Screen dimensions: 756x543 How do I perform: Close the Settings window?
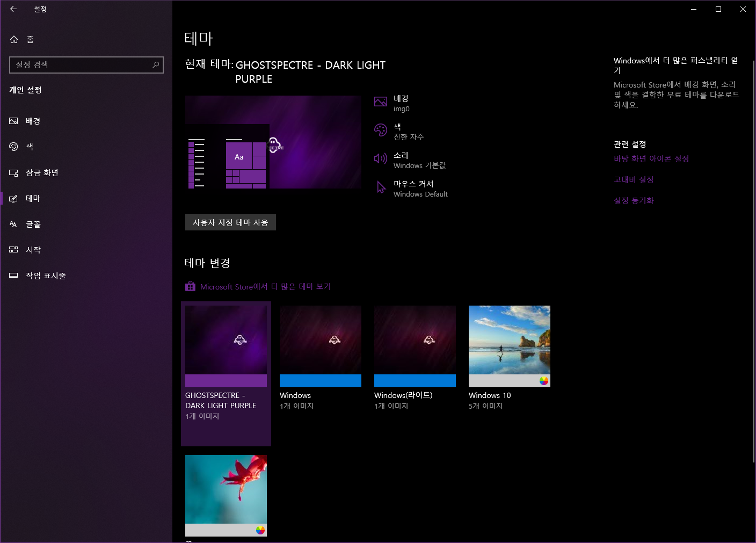(743, 9)
